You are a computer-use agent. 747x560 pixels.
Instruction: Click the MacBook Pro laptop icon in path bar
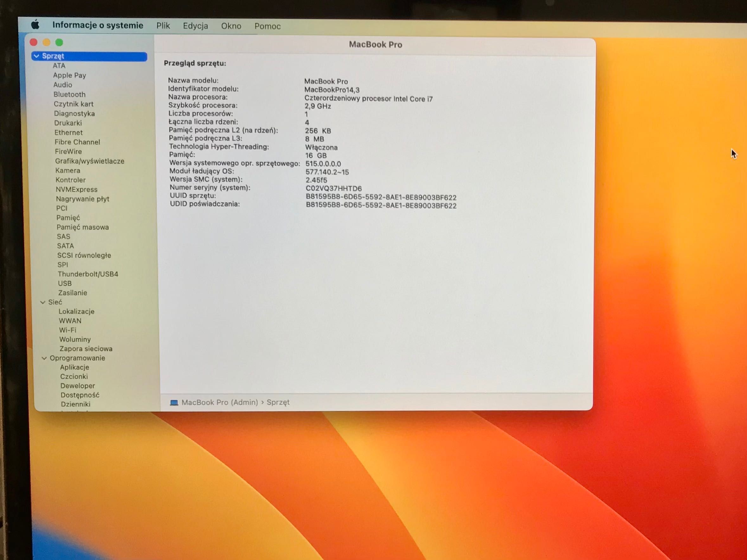click(x=174, y=403)
